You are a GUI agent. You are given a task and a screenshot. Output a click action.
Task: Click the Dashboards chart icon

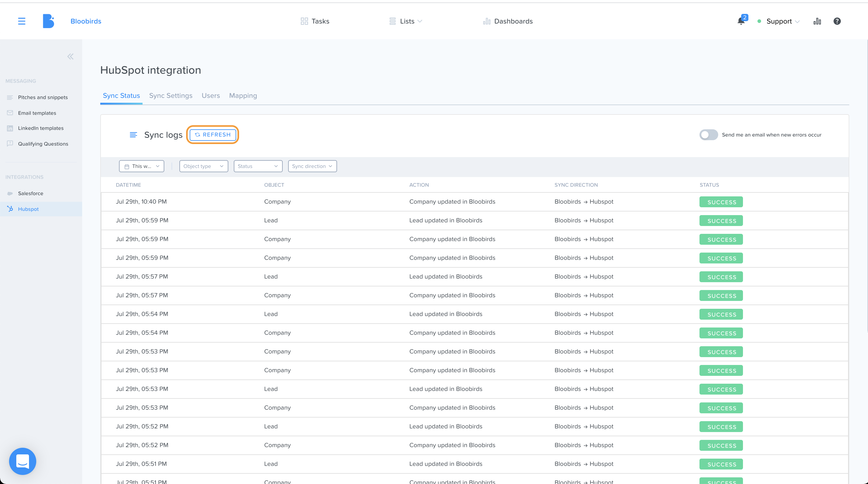[x=487, y=21]
